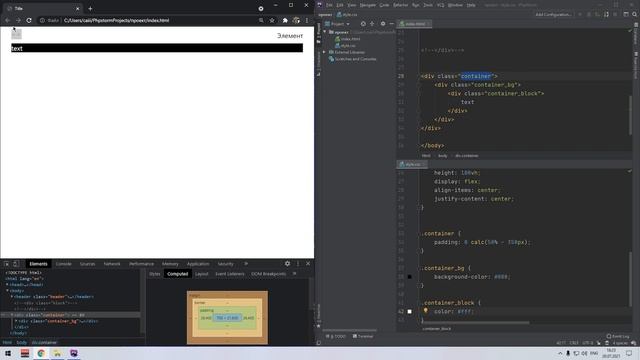This screenshot has width=640, height=360.
Task: Open the Refactor menu in PhpStorm
Action: tap(400, 5)
